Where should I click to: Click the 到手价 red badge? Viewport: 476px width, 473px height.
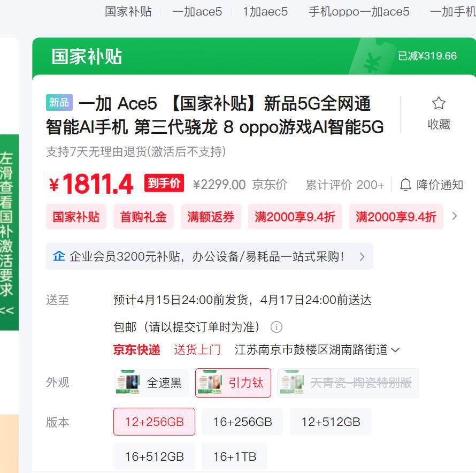pyautogui.click(x=164, y=183)
